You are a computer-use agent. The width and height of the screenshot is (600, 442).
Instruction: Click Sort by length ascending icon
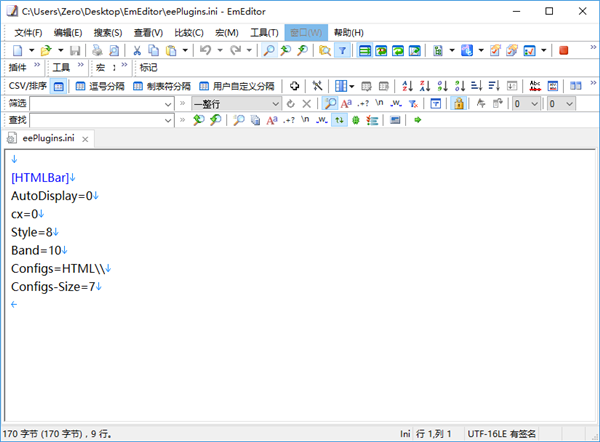(476, 86)
